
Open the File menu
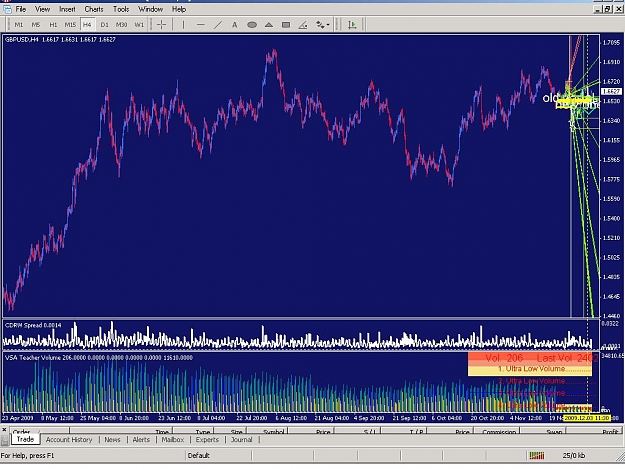click(21, 9)
